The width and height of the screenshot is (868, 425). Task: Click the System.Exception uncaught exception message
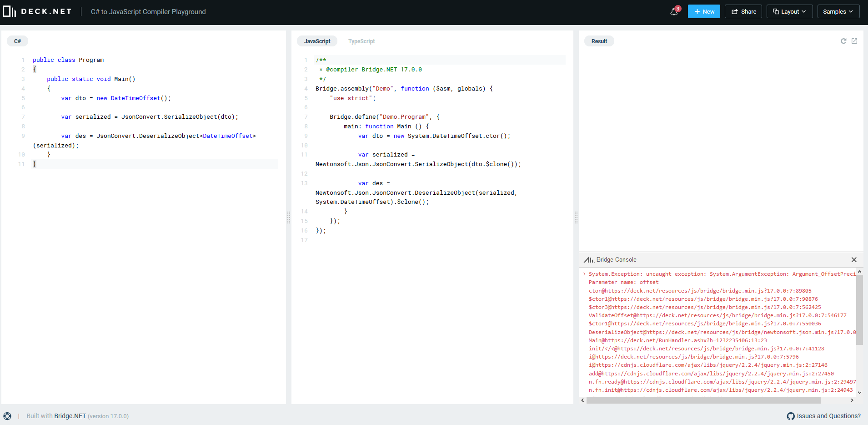tap(722, 274)
